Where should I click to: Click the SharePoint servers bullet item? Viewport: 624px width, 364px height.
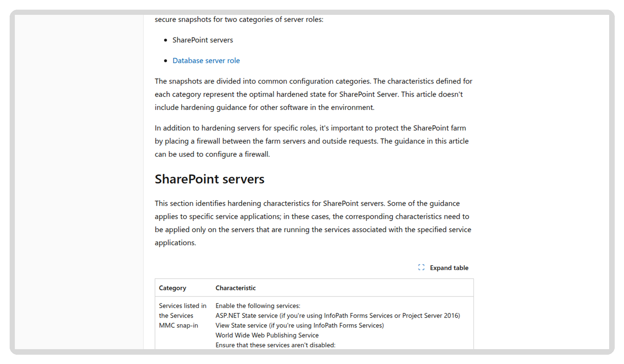[x=202, y=40]
